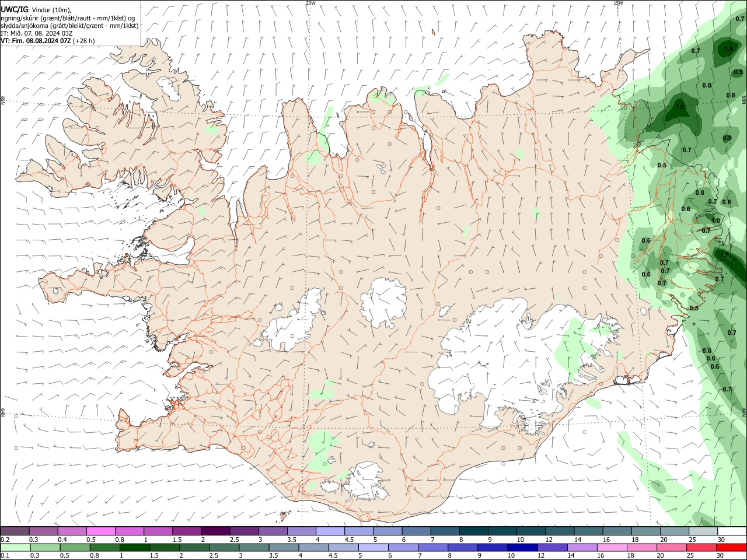Click the gray-teal swatch labeled 16 in upper row

617,531
